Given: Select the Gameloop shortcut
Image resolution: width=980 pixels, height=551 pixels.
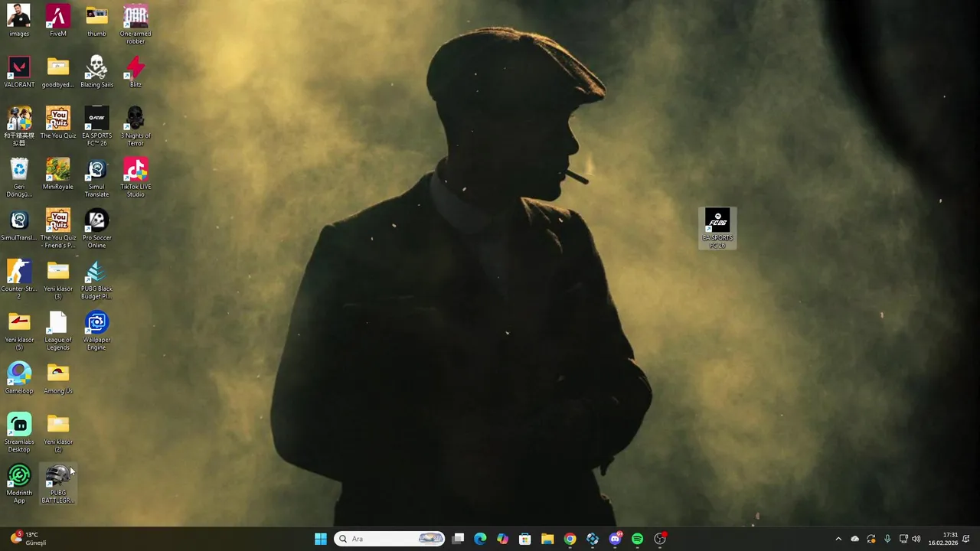Looking at the screenshot, I should coord(19,379).
